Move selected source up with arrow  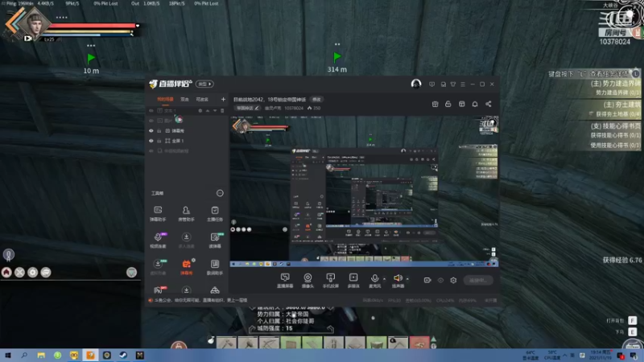(208, 111)
